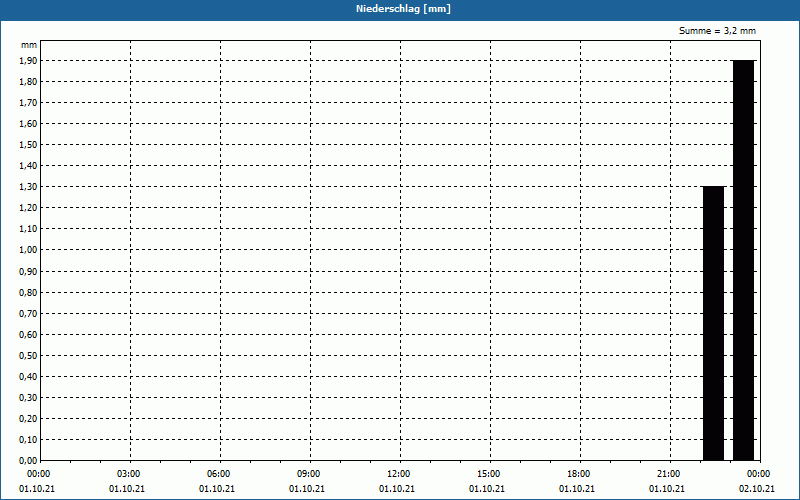The height and width of the screenshot is (500, 800).
Task: Click the 15:00 time axis label
Action: tap(488, 474)
